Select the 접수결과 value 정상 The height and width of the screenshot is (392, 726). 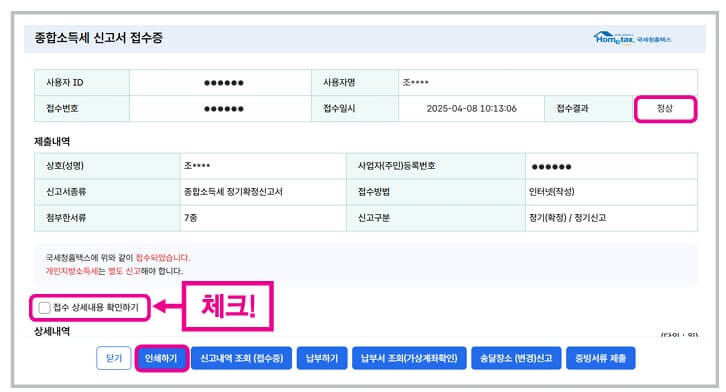664,108
